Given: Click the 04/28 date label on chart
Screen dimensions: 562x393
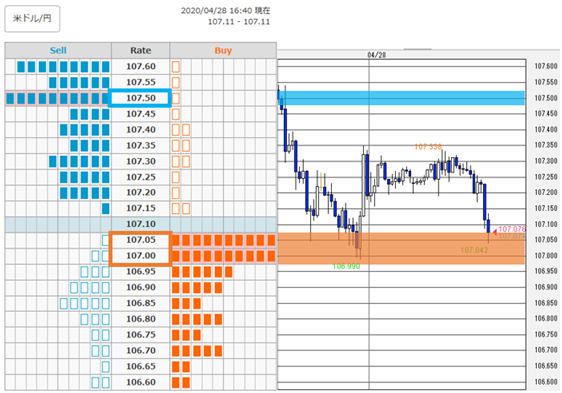Looking at the screenshot, I should 377,55.
